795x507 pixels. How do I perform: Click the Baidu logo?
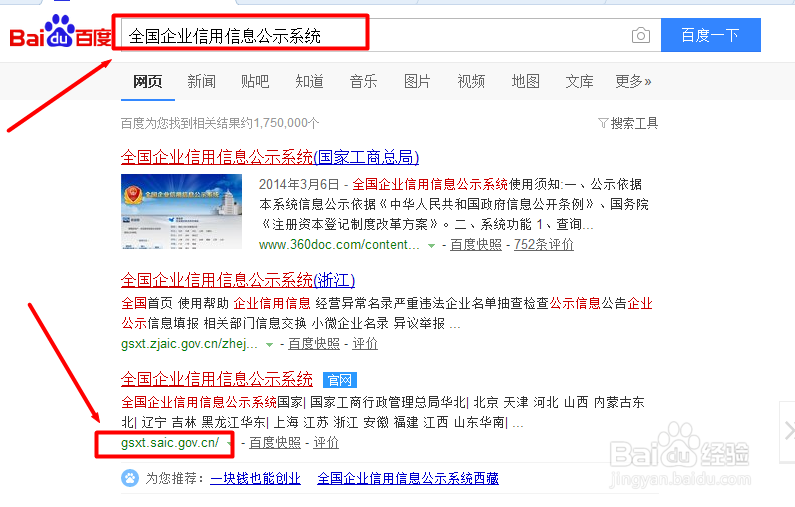pos(60,31)
